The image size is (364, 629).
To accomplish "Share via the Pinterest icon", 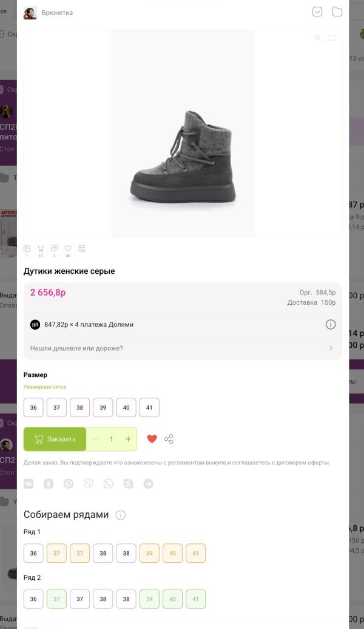I will pyautogui.click(x=69, y=484).
